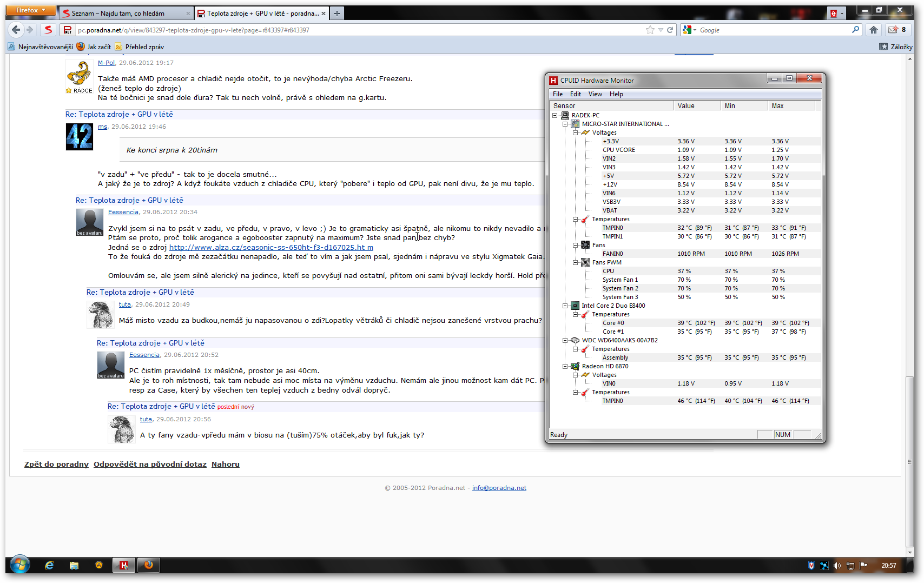Switch to the Seznam browser tab
924x583 pixels.
126,14
